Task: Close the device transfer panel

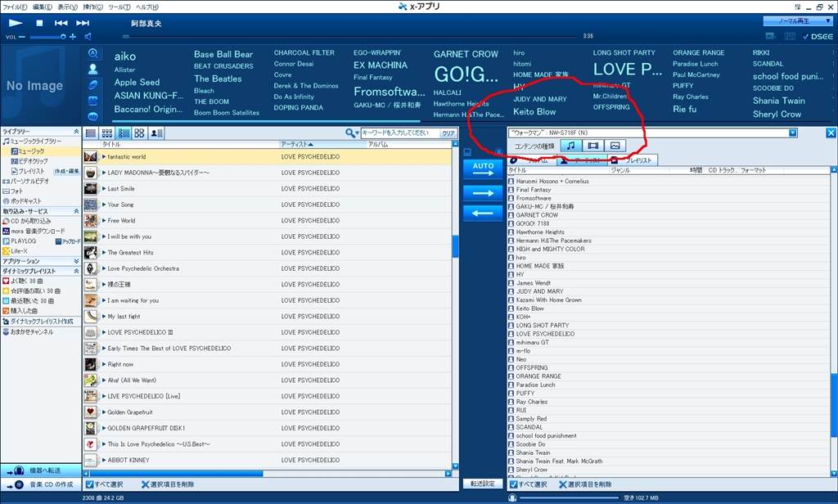Action: (x=831, y=133)
